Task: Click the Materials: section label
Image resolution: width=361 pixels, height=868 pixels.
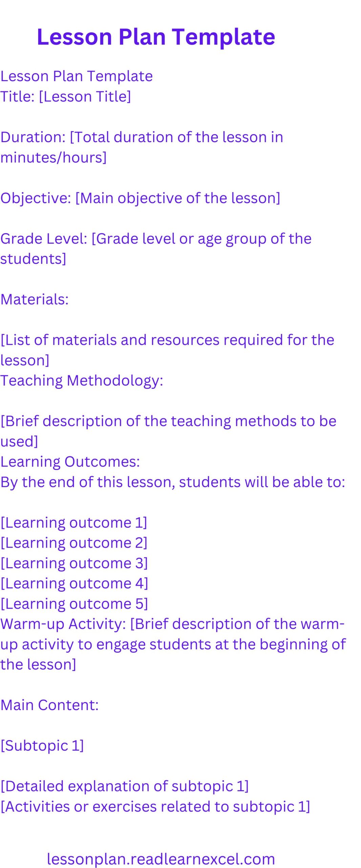Action: point(35,299)
